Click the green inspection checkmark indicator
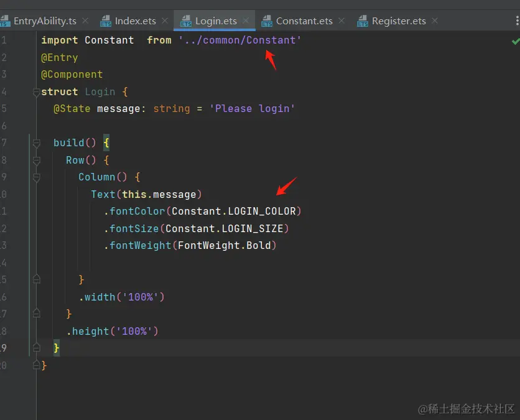 [516, 42]
